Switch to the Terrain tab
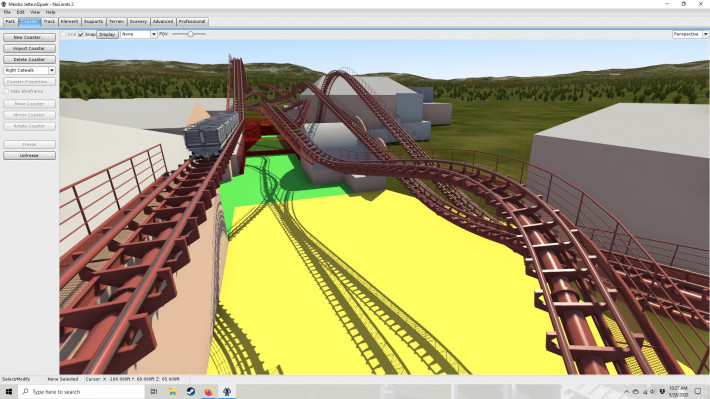The height and width of the screenshot is (399, 710). [x=116, y=22]
